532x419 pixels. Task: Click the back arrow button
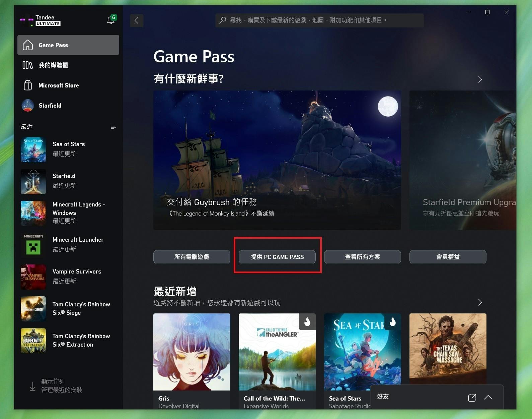click(x=137, y=20)
